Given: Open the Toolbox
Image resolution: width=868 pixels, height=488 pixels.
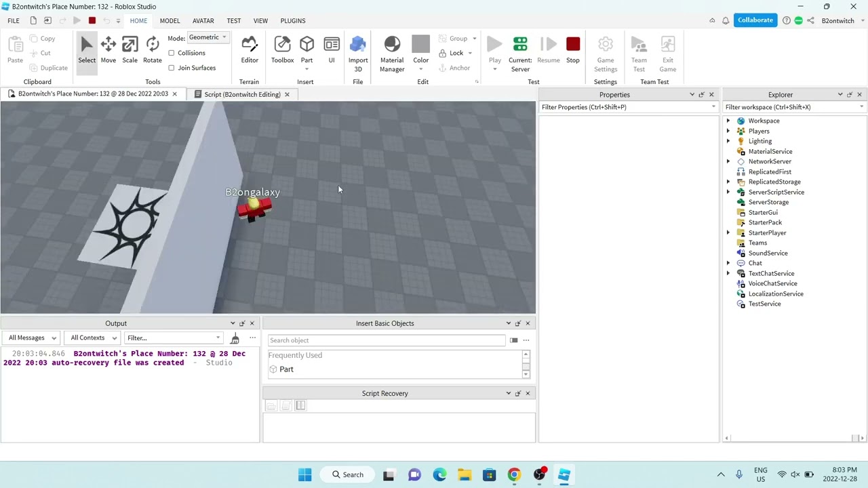Looking at the screenshot, I should tap(282, 51).
